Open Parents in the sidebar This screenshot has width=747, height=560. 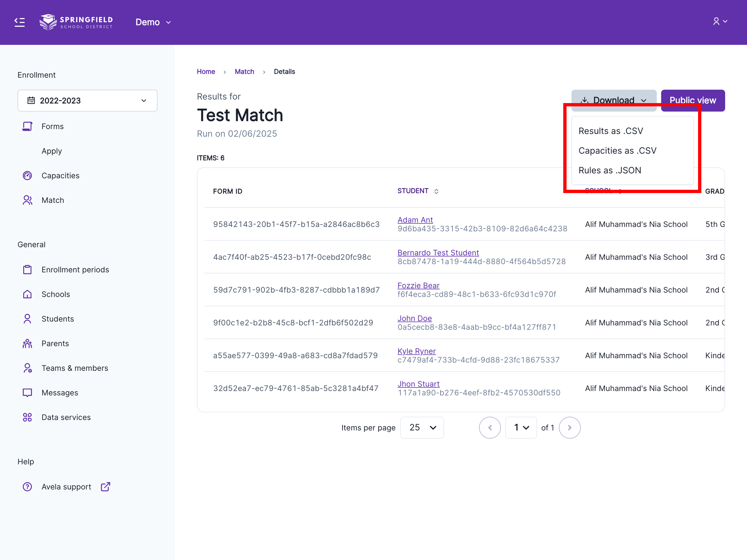(55, 343)
